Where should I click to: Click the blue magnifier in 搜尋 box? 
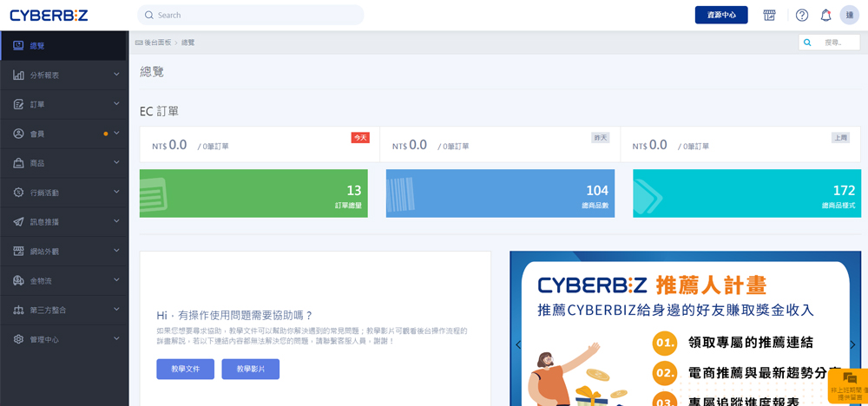(807, 42)
